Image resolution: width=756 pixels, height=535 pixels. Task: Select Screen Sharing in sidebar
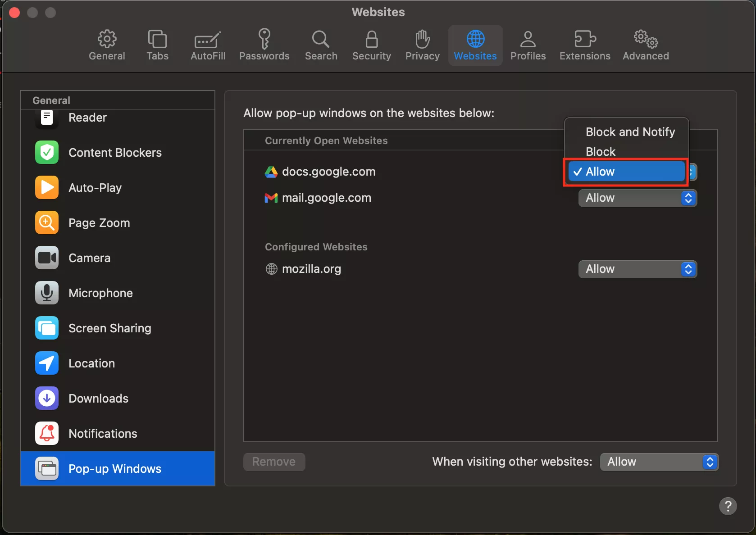109,328
